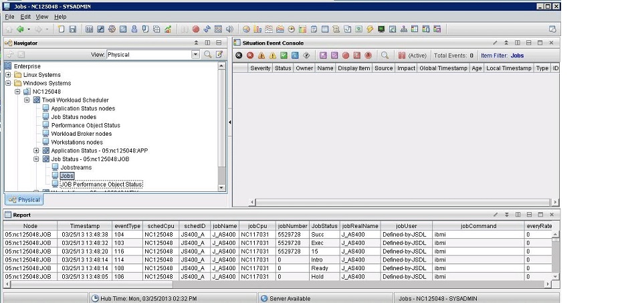
Task: Save the workspace with the floppy disk icon
Action: tap(73, 29)
